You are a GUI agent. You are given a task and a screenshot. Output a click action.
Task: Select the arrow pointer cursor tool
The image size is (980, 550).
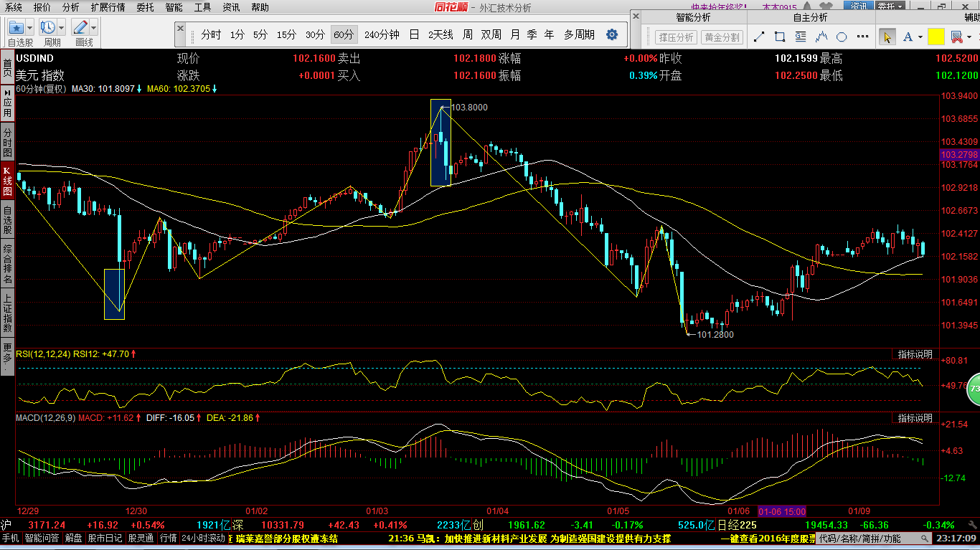[887, 37]
